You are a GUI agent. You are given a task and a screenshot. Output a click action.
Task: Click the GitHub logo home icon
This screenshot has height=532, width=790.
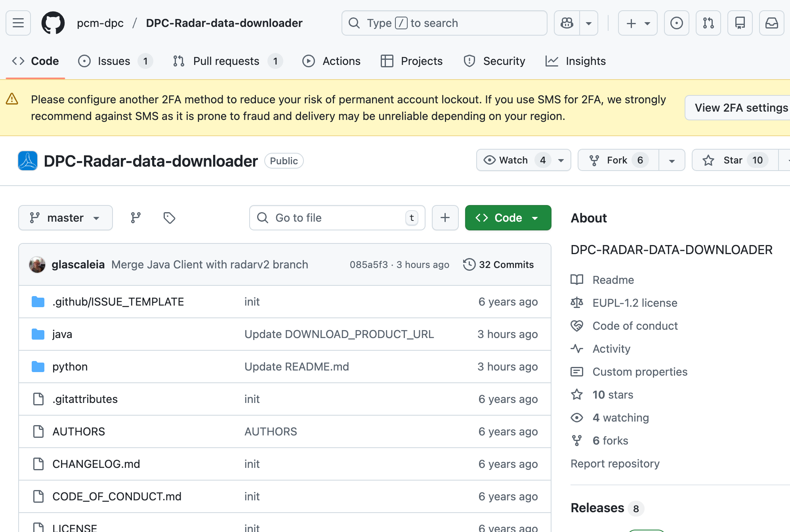tap(53, 23)
